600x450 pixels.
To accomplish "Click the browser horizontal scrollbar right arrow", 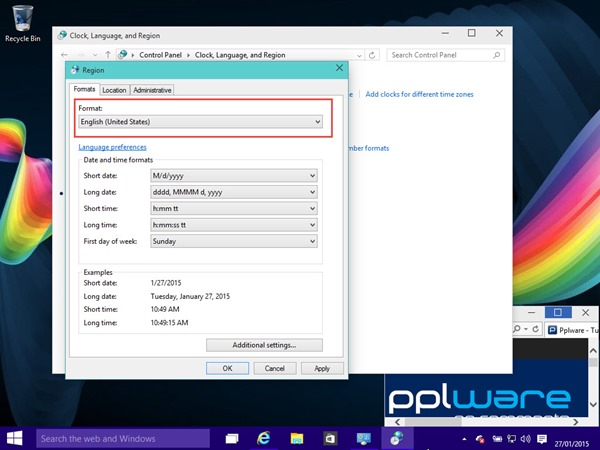I will tap(576, 422).
